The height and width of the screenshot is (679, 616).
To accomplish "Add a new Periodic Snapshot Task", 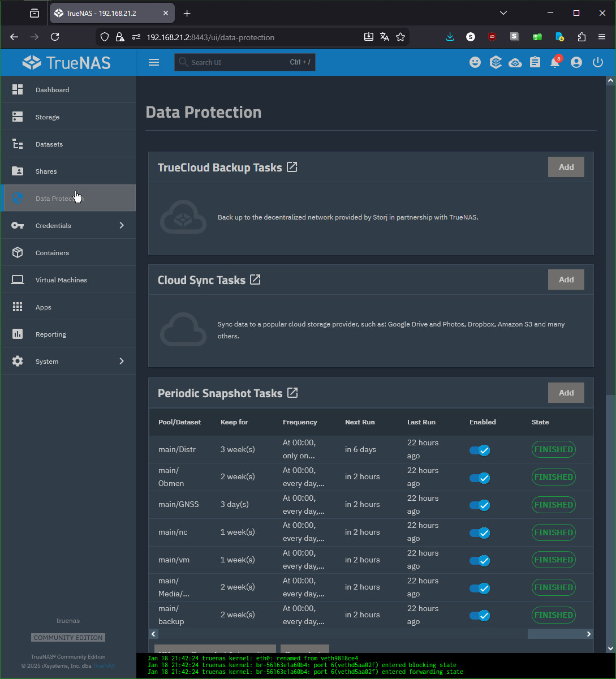I will [566, 393].
